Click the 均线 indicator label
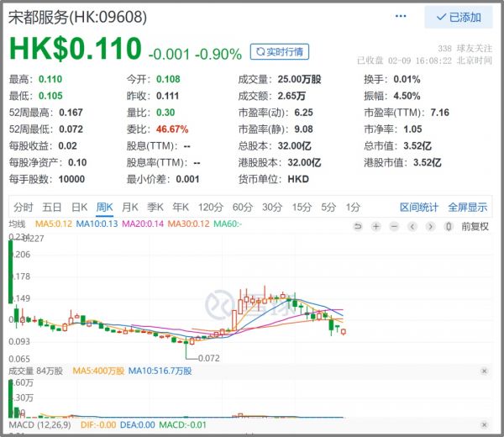The image size is (504, 437). pos(17,224)
